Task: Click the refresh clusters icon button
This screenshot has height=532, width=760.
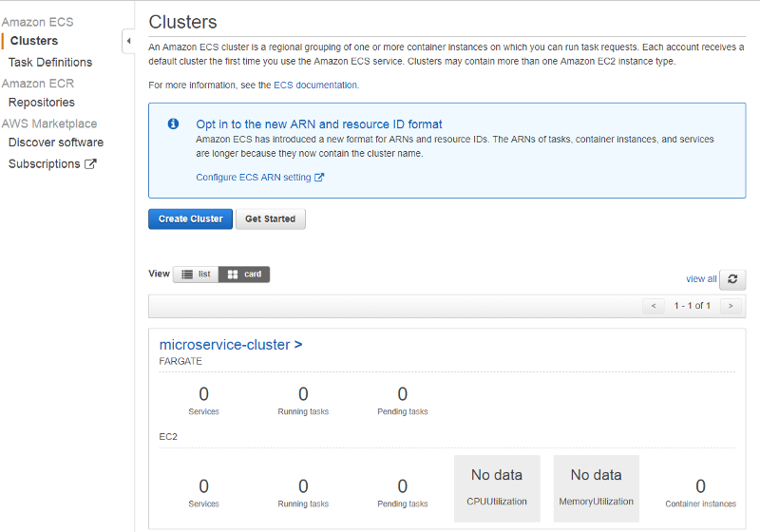Action: (x=732, y=279)
